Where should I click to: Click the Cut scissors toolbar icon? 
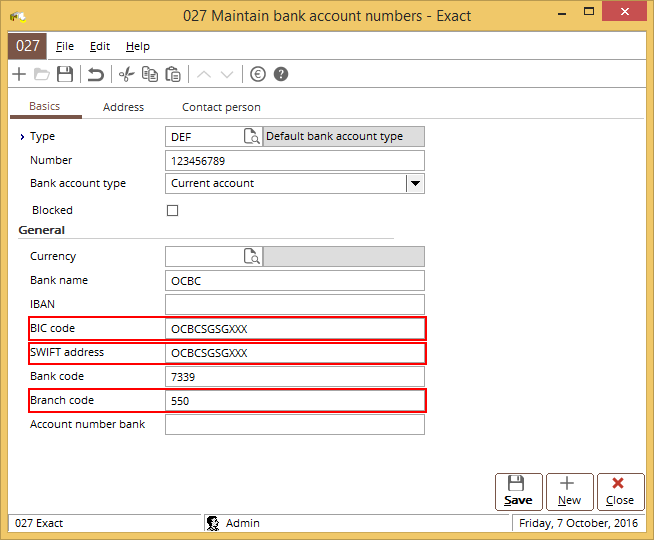tap(126, 74)
